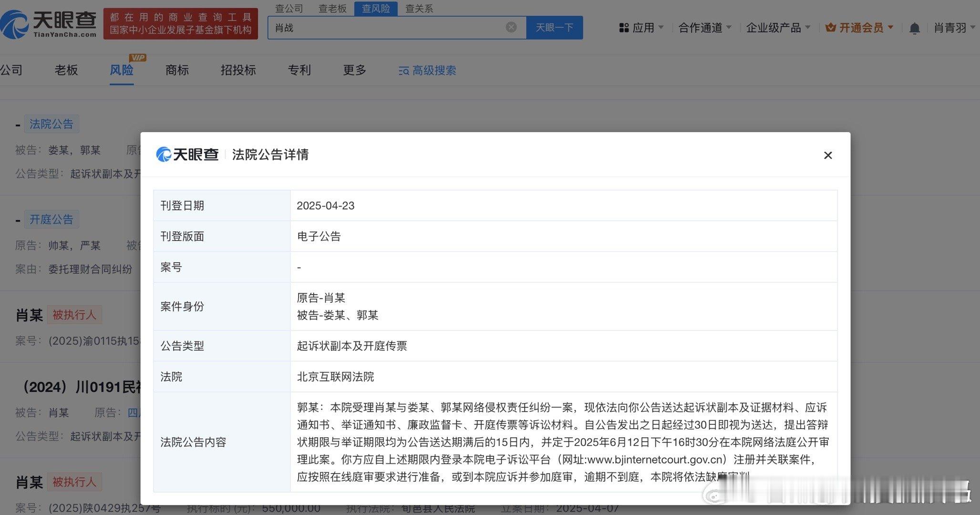Close the court announcement detail dialog

827,155
